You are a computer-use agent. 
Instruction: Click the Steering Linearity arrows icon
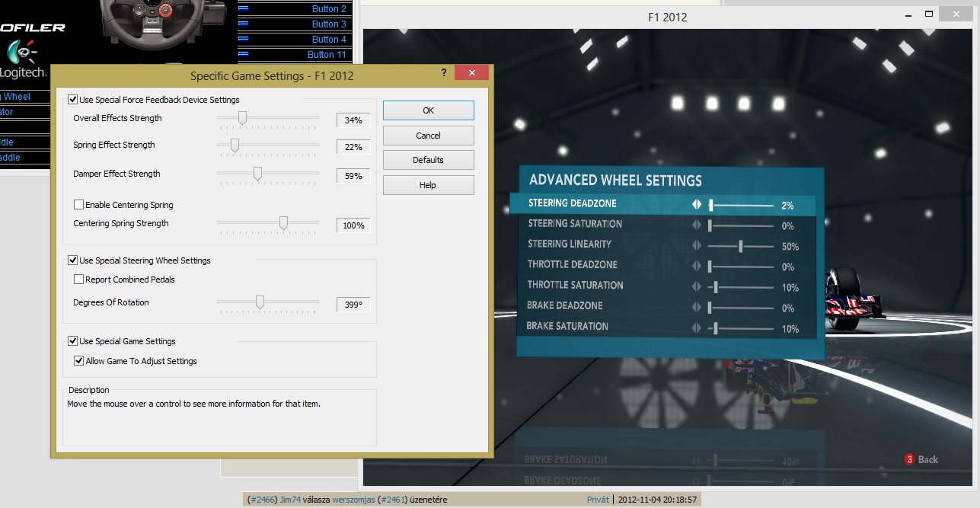click(696, 246)
